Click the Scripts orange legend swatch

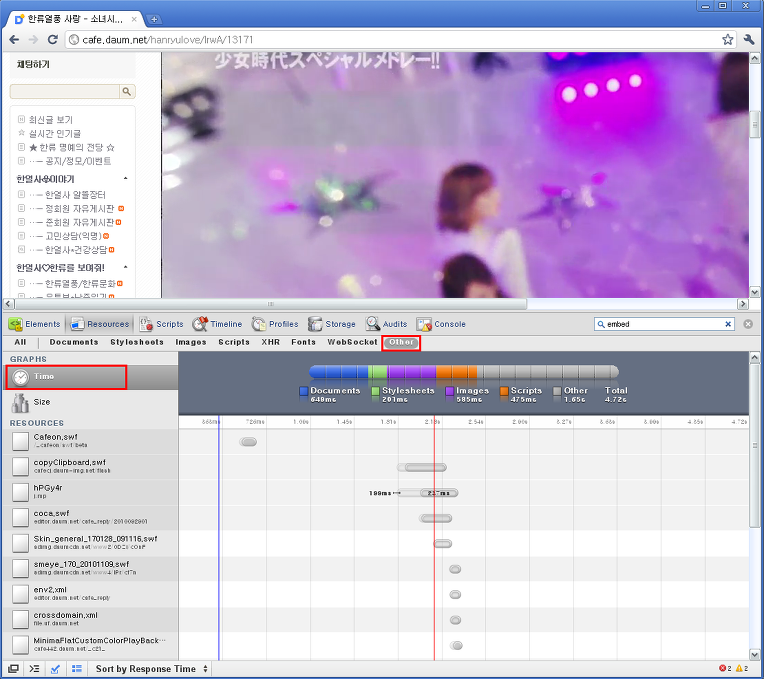(504, 391)
